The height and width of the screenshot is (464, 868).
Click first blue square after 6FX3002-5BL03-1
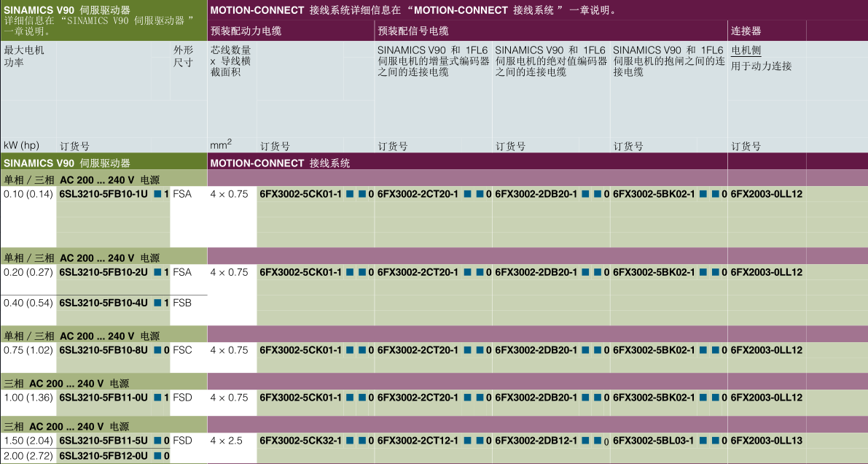[x=703, y=441]
